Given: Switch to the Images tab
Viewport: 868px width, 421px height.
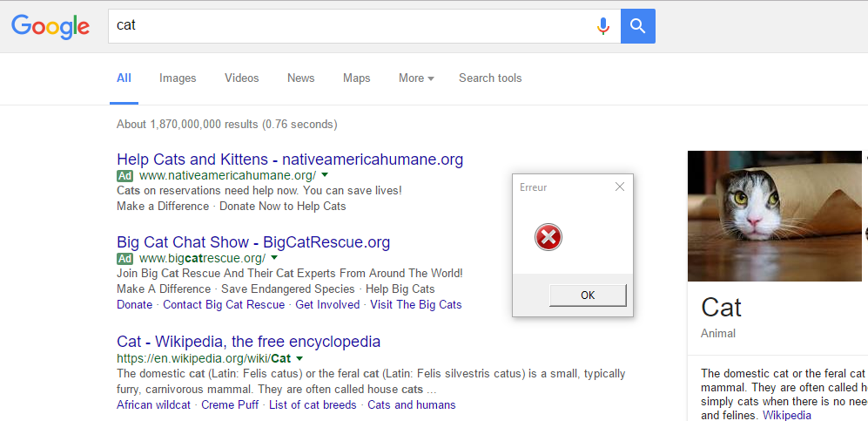Looking at the screenshot, I should click(x=178, y=78).
